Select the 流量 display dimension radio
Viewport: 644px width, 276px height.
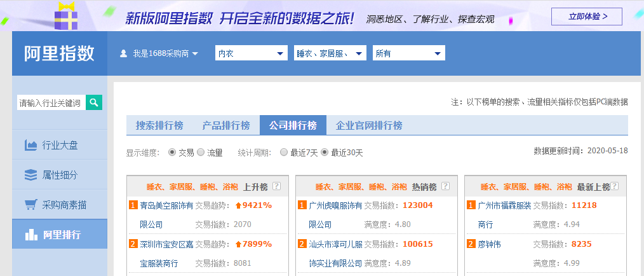click(201, 153)
